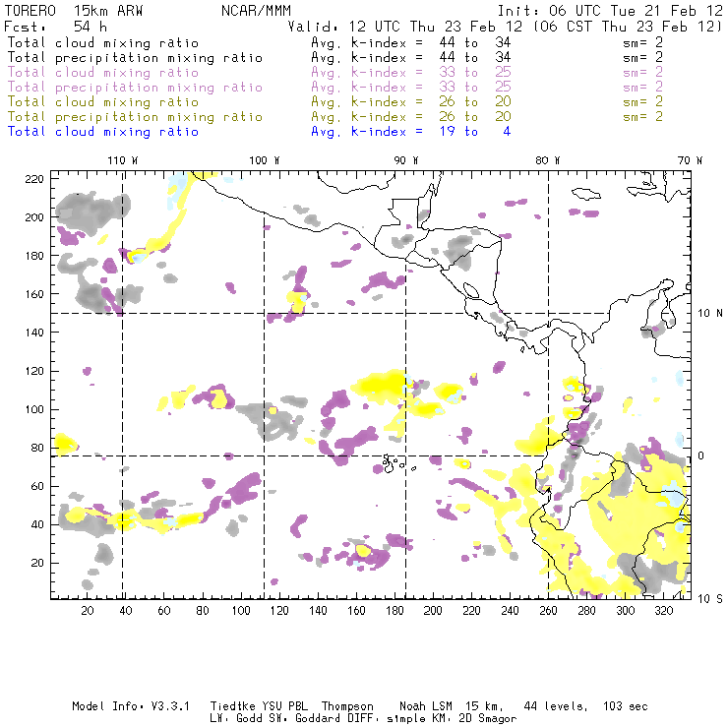Click the "10 S" latitude label
Image resolution: width=728 pixels, height=728 pixels.
tap(710, 599)
